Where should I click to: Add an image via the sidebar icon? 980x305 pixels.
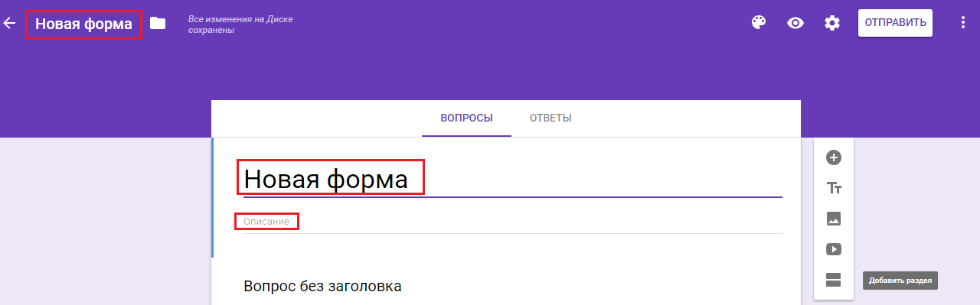pyautogui.click(x=834, y=219)
